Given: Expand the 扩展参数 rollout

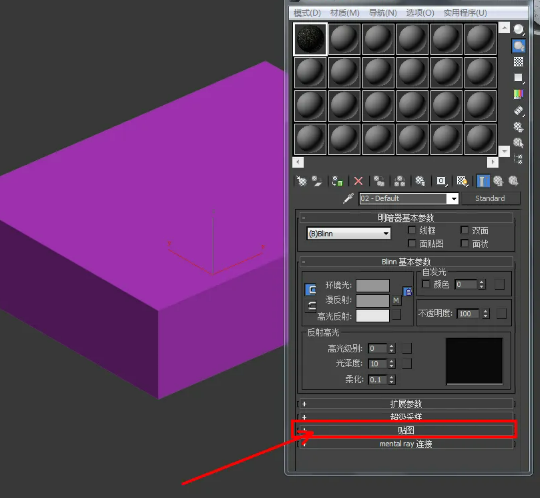Looking at the screenshot, I should (406, 403).
